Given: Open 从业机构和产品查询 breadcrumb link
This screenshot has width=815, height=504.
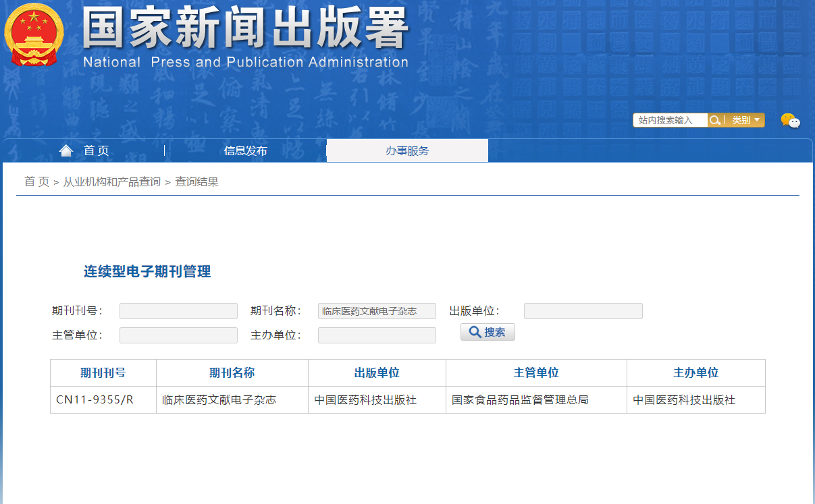Looking at the screenshot, I should pyautogui.click(x=111, y=182).
